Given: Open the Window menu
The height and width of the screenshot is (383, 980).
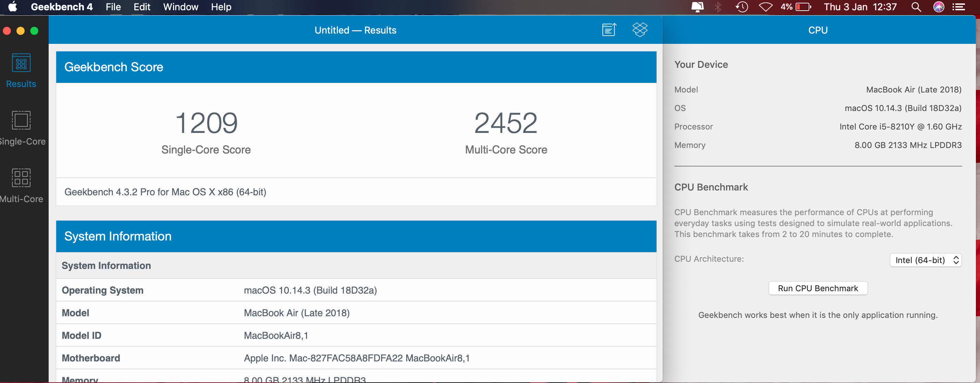Looking at the screenshot, I should point(180,7).
